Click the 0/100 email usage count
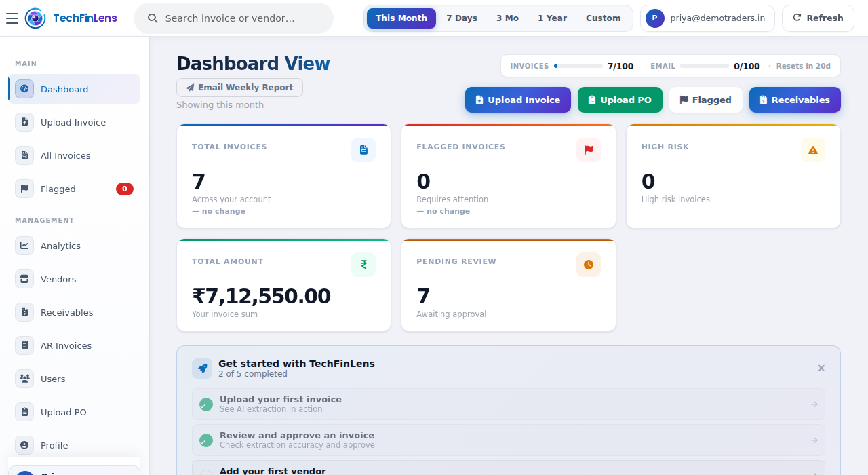 click(747, 66)
